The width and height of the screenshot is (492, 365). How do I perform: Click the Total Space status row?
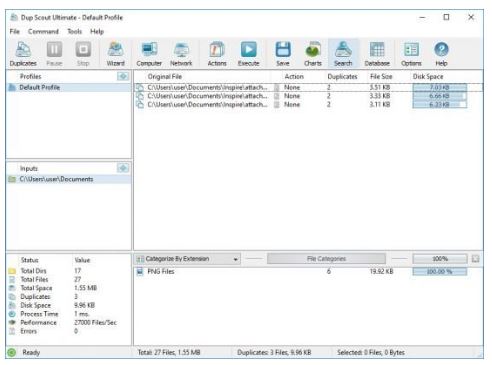point(69,288)
